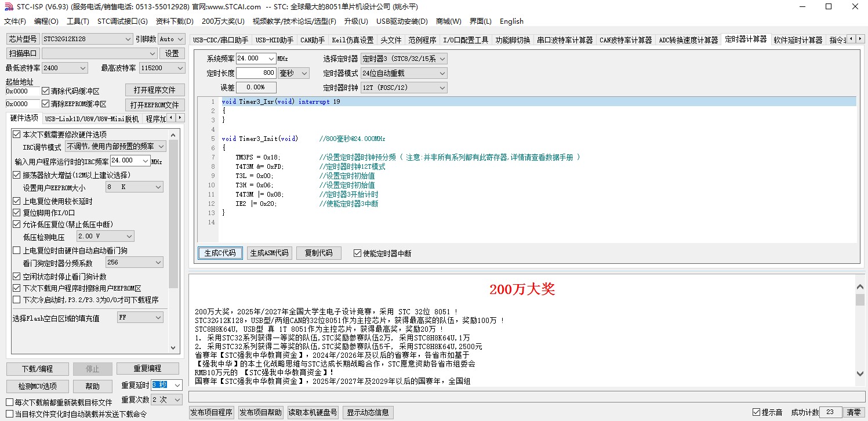The height and width of the screenshot is (421, 868).
Task: Click the EEPROM 起始地址 0x0000 field
Action: coord(23,104)
